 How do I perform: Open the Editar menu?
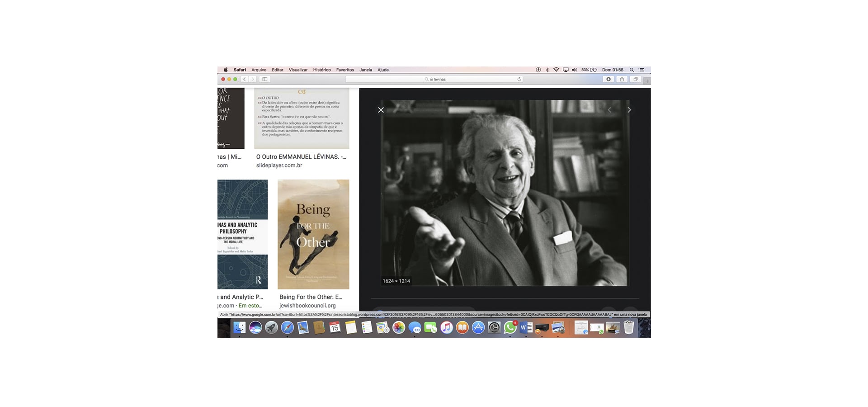278,70
